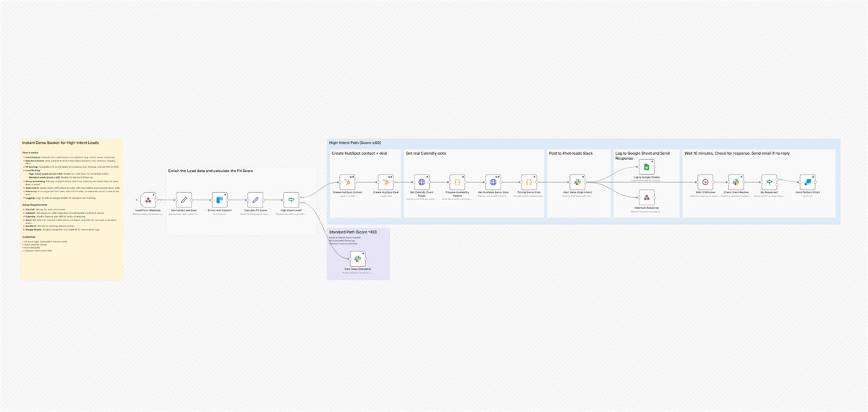Select the No Response? IF node
Viewport: 868px width, 412px height.
(x=769, y=182)
